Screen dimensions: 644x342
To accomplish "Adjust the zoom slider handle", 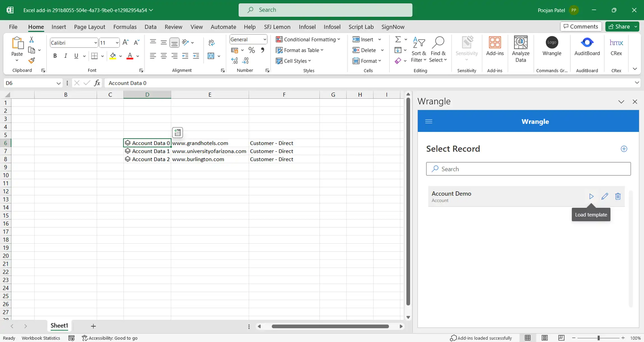I will click(x=598, y=338).
